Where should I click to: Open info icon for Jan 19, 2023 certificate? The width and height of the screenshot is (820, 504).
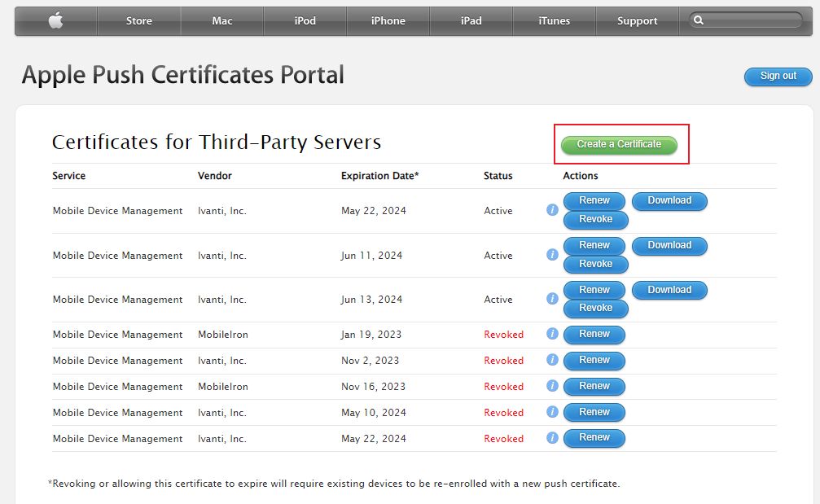[x=552, y=334]
